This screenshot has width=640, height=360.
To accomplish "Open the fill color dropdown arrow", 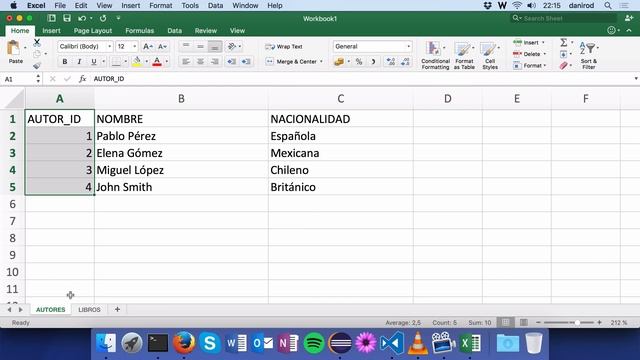I will point(147,62).
